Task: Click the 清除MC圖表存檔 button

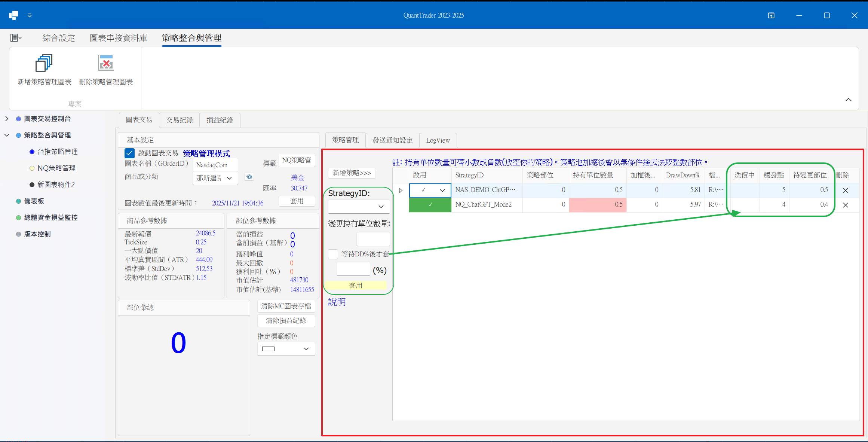Action: coord(286,306)
